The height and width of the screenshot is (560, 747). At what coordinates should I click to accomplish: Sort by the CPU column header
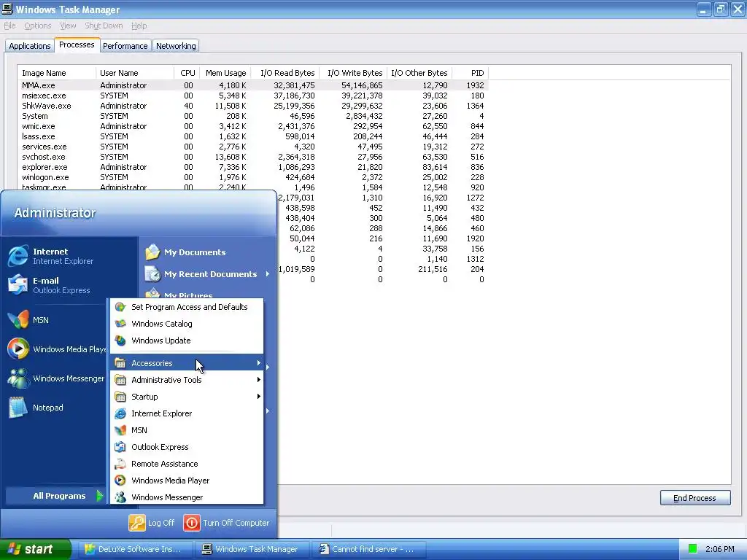click(x=187, y=73)
